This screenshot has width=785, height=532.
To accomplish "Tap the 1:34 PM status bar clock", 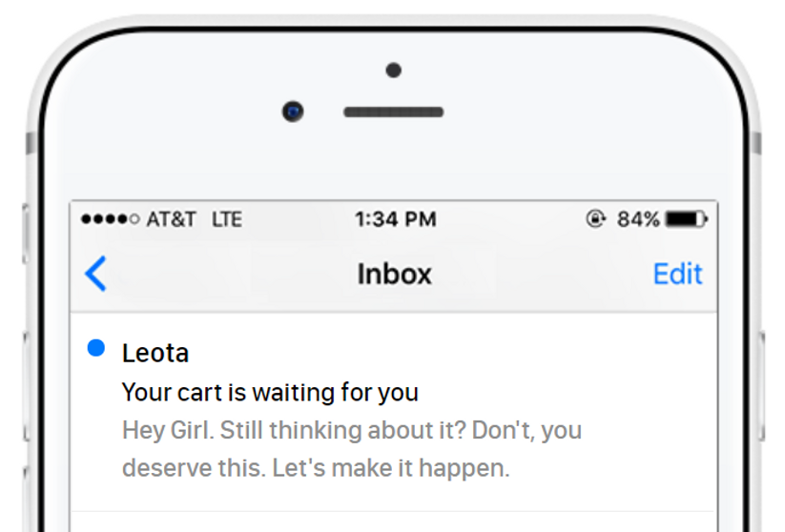I will pyautogui.click(x=395, y=219).
